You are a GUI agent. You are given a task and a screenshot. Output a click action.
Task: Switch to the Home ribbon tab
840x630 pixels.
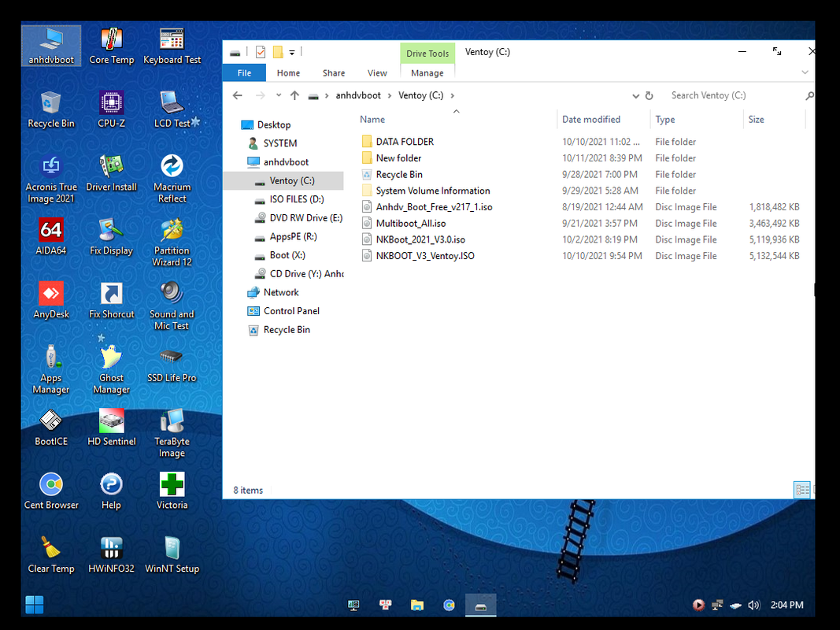(x=288, y=73)
